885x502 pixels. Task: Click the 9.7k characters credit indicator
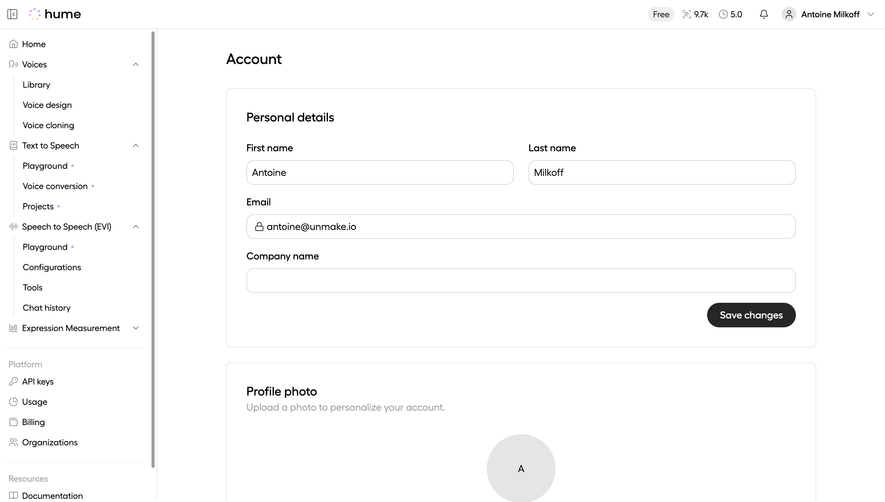point(695,14)
